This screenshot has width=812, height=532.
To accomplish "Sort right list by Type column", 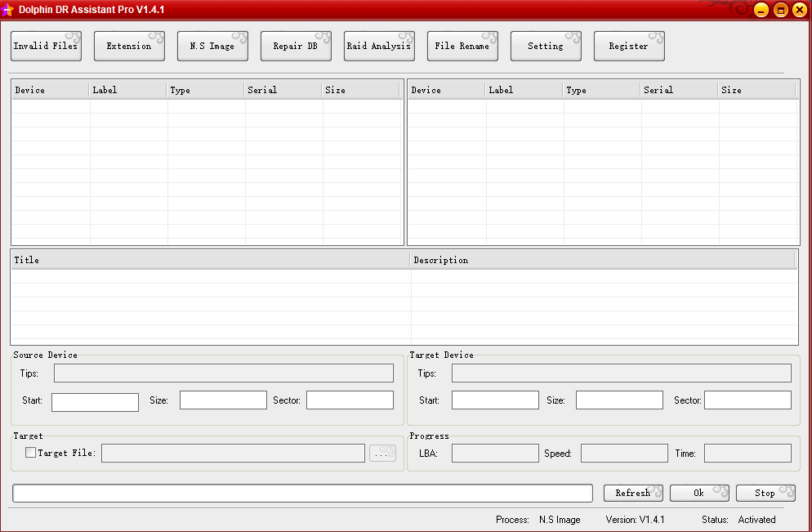I will [x=602, y=90].
